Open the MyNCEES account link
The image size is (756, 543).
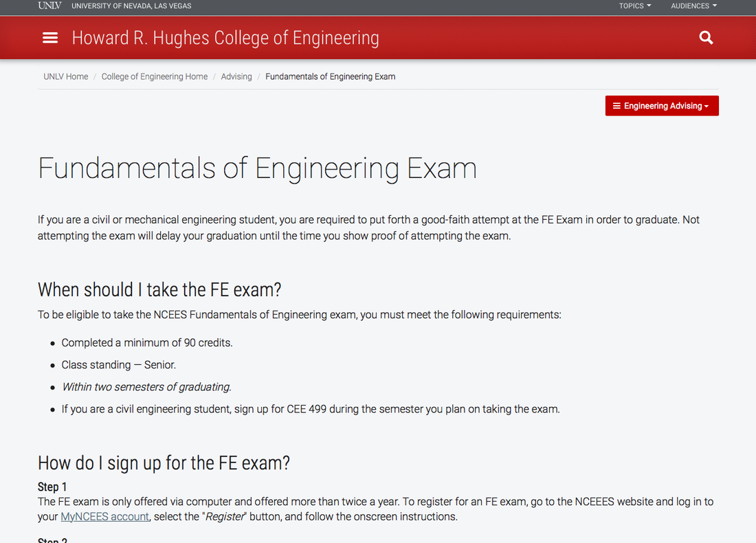[x=104, y=516]
